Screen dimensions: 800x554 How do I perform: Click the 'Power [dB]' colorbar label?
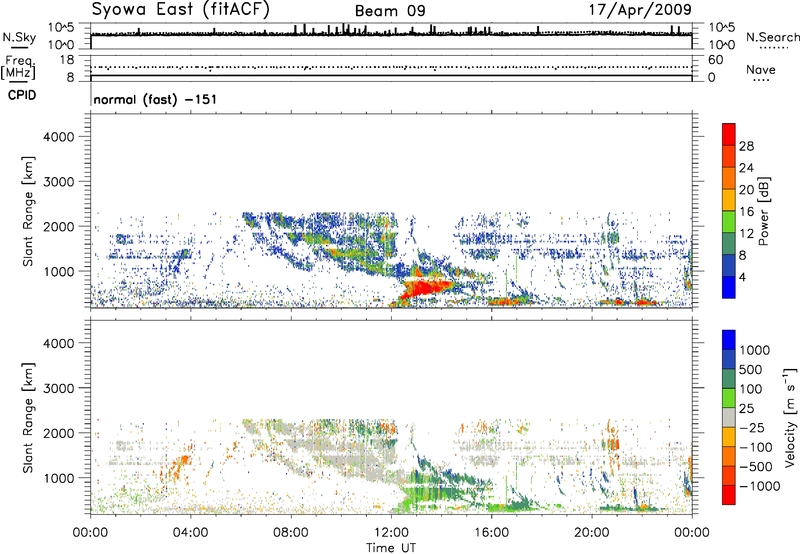pos(763,212)
